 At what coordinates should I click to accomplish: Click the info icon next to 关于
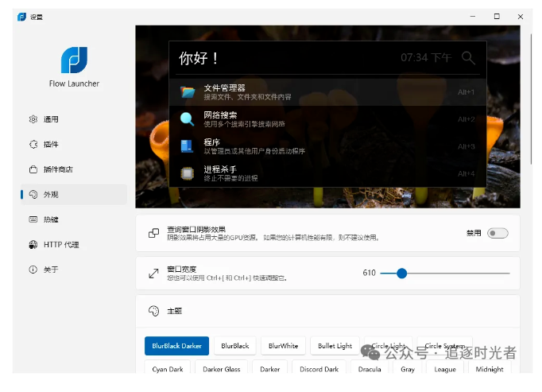click(33, 270)
